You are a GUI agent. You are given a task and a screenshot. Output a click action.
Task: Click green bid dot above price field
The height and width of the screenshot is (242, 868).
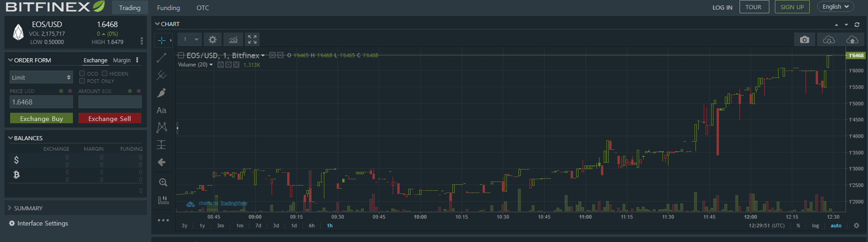pyautogui.click(x=61, y=91)
